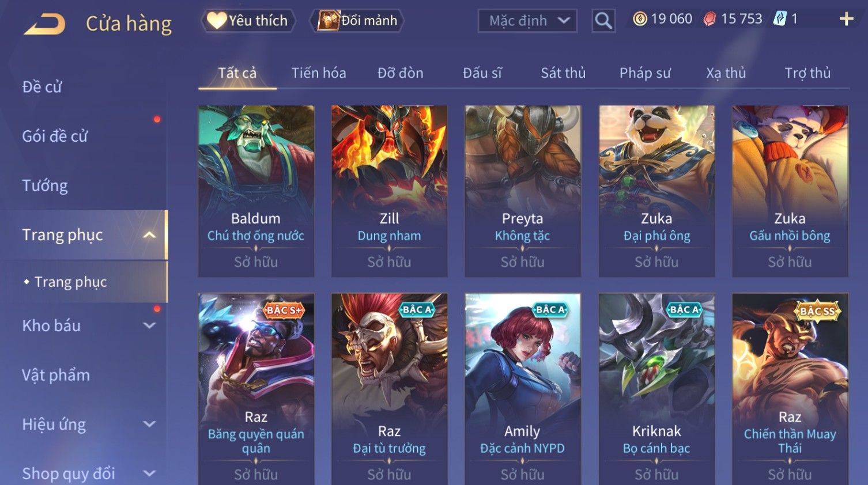868x485 pixels.
Task: Collapse the Trang phục sidebar section
Action: pos(149,235)
